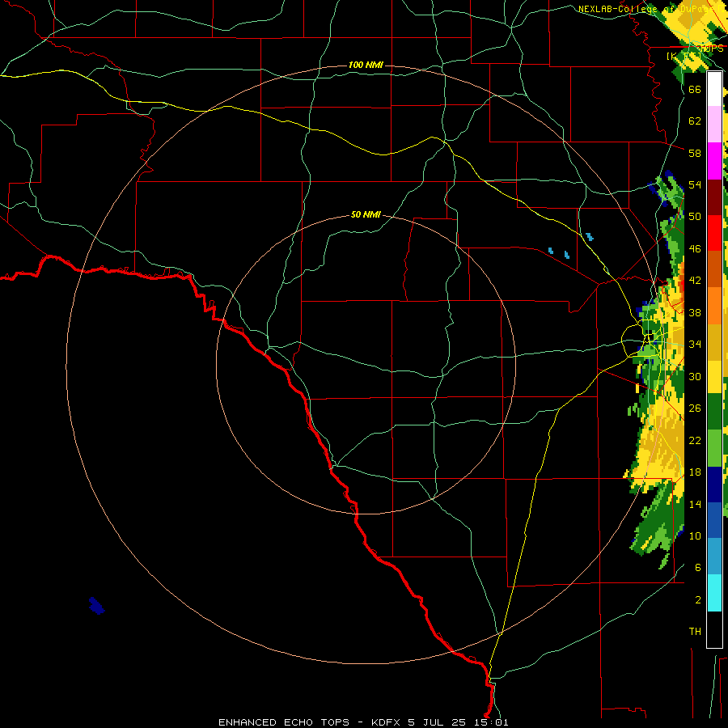Click the "ENHANCED ECHO TOPS" caption text
The height and width of the screenshot is (728, 728).
click(284, 722)
